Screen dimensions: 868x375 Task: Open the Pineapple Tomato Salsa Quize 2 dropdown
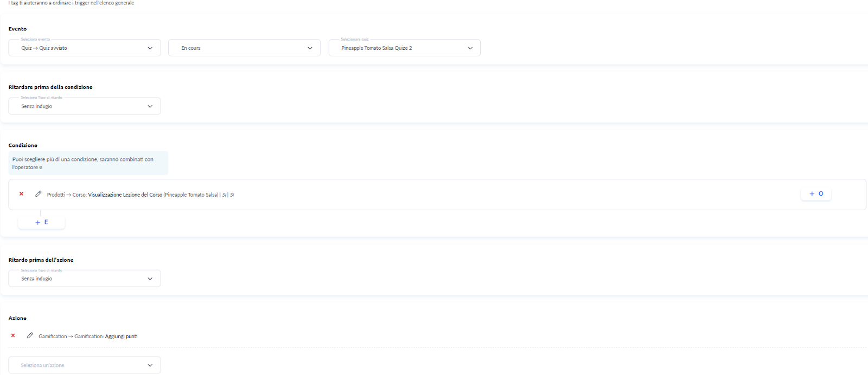tap(405, 48)
